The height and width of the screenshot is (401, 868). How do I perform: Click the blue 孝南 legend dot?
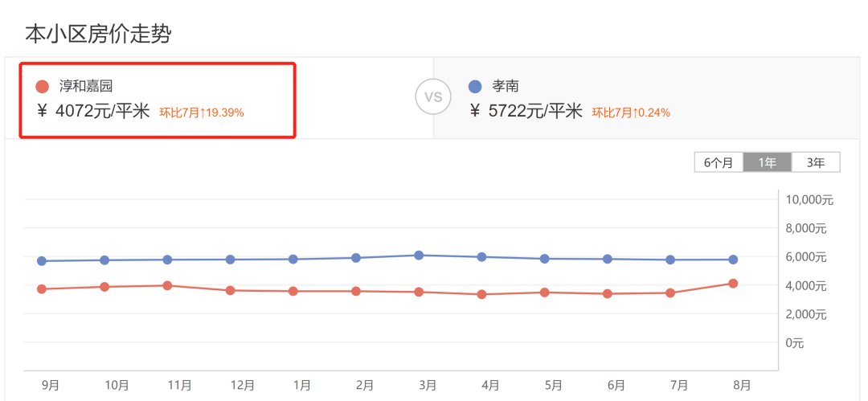475,86
